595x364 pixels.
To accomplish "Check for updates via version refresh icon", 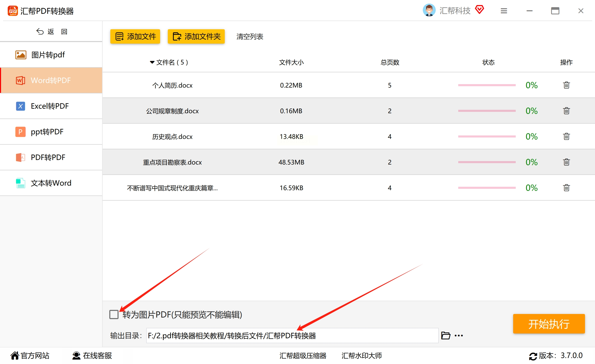I will click(x=533, y=356).
